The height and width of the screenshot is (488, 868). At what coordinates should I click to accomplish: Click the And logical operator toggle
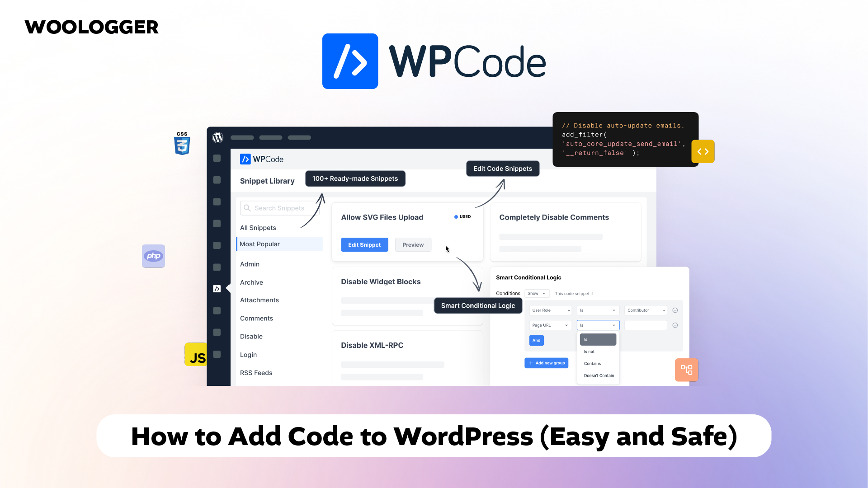[536, 340]
